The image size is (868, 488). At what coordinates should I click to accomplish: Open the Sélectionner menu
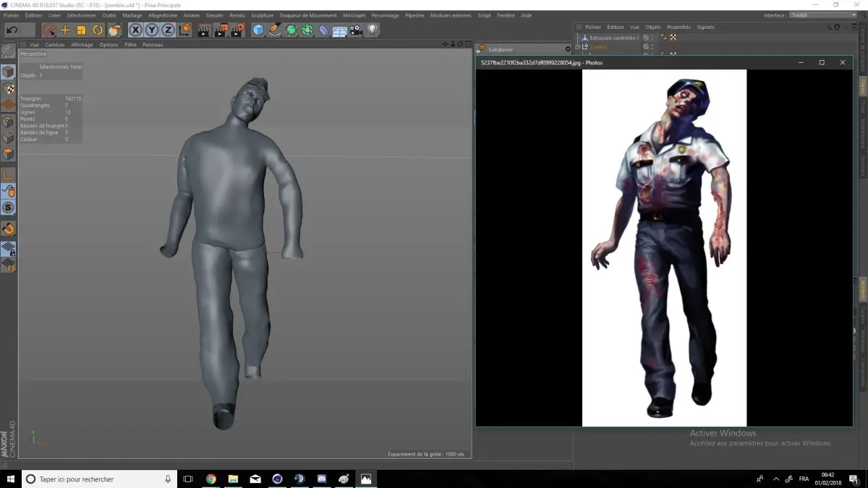pyautogui.click(x=81, y=15)
